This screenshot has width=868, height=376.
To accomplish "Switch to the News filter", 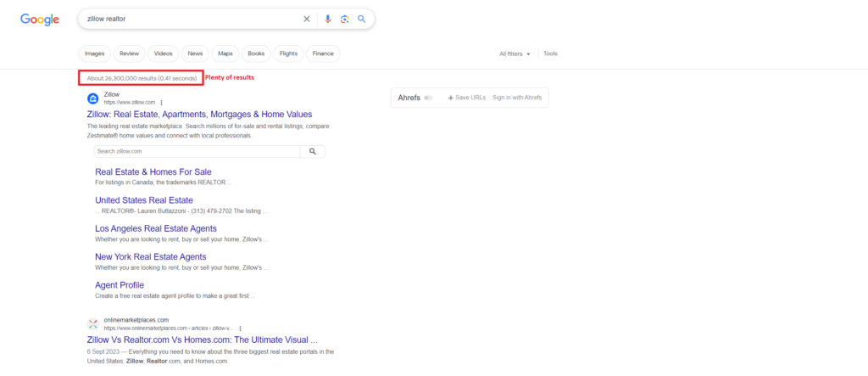I will (x=195, y=53).
